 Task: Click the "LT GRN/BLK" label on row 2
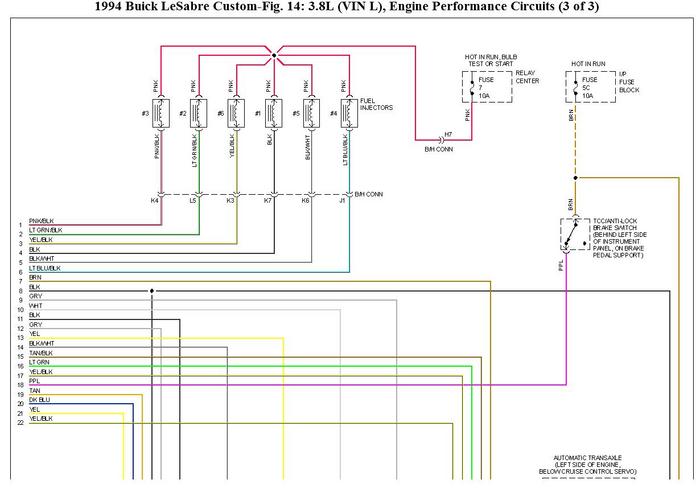(46, 230)
